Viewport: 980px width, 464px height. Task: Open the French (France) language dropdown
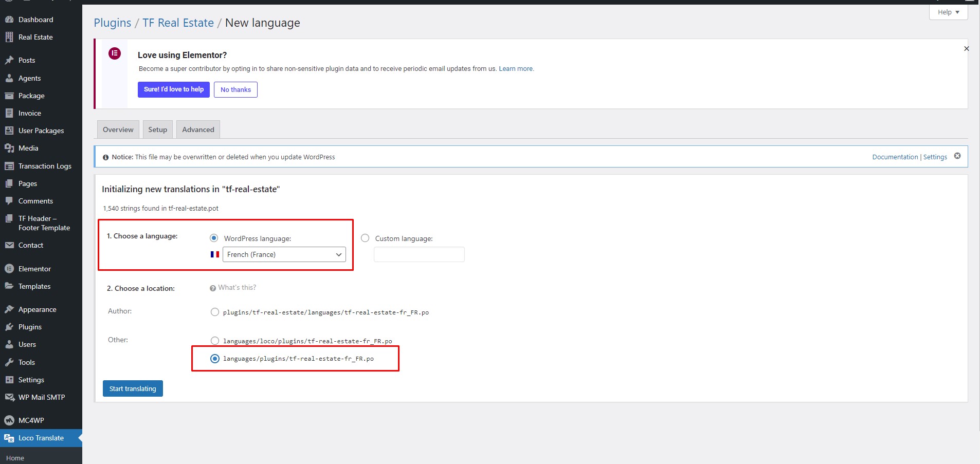(284, 254)
